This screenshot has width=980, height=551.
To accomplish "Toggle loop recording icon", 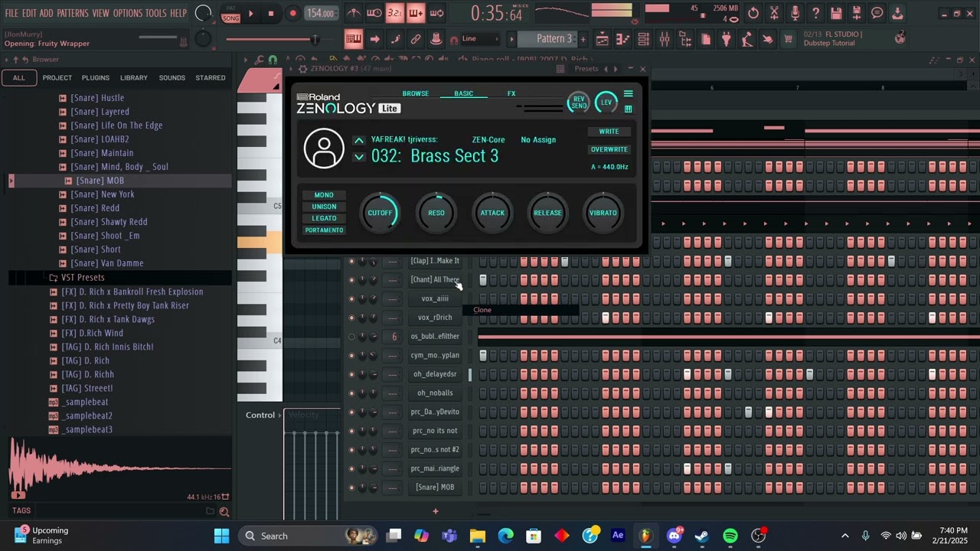I will (x=436, y=13).
